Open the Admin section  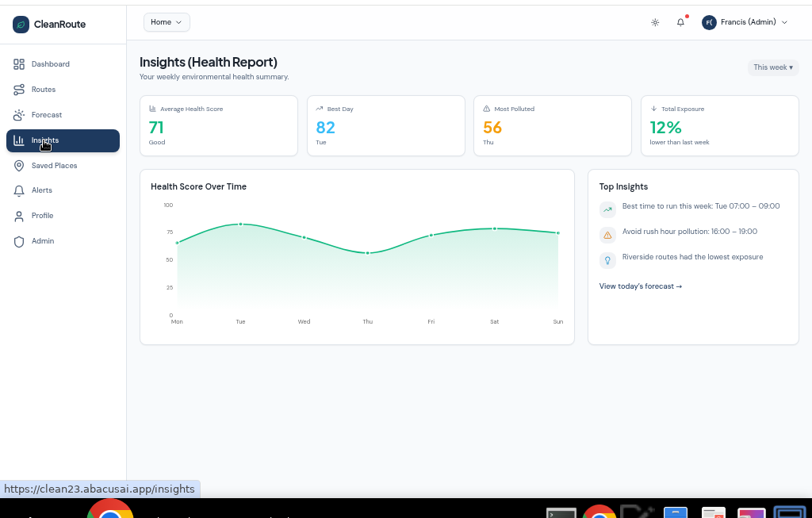(63, 241)
